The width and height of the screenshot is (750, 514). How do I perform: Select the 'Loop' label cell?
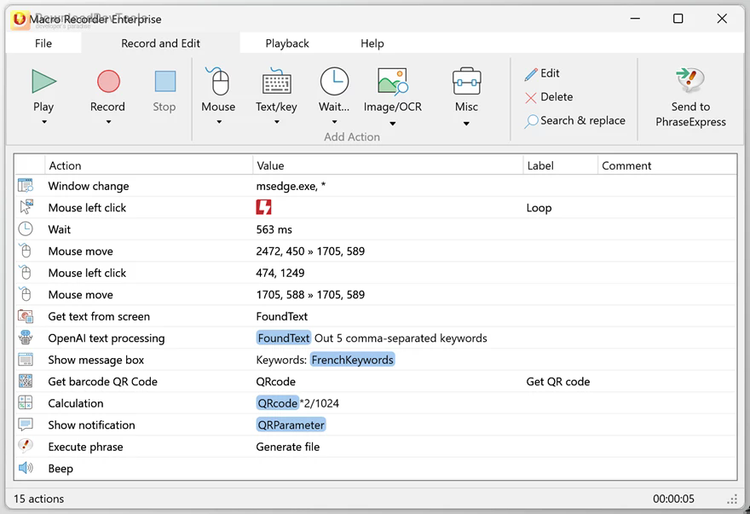539,208
